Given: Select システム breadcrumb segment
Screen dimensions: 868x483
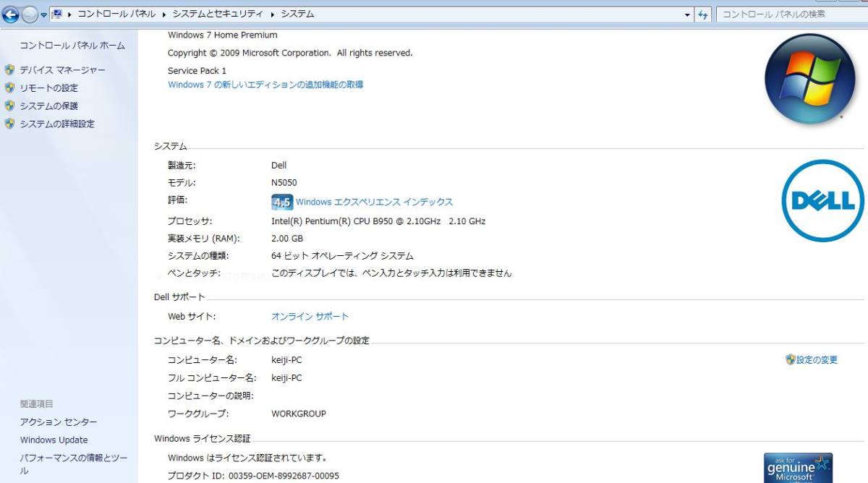Looking at the screenshot, I should tap(297, 14).
